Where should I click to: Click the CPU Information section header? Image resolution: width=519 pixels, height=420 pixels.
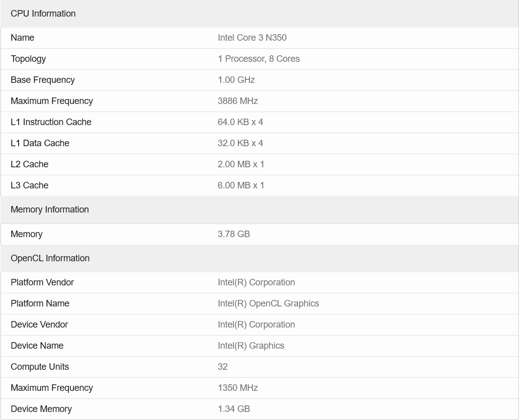coord(43,14)
